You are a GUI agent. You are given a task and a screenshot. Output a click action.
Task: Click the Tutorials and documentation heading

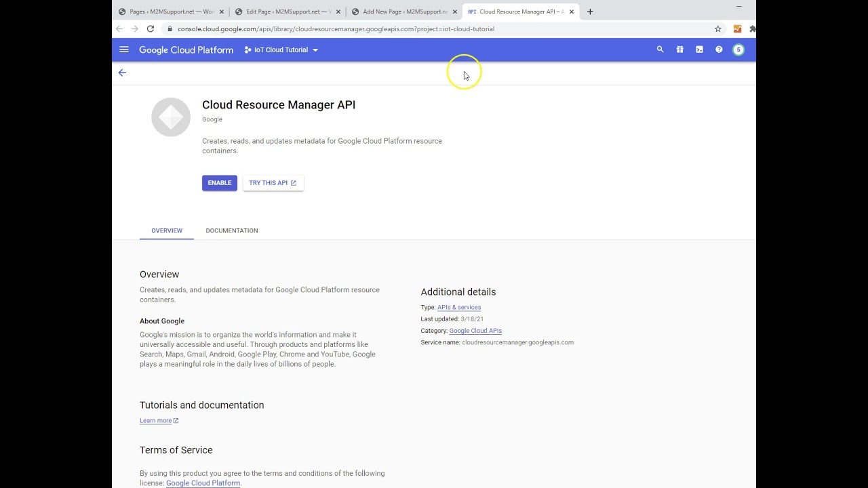point(202,405)
